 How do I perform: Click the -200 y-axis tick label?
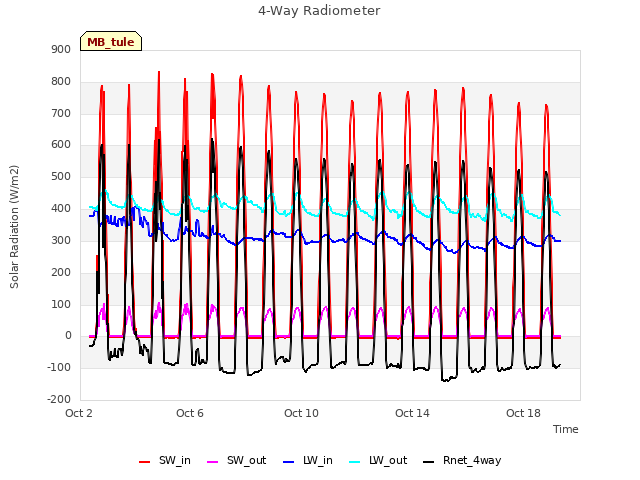59,399
